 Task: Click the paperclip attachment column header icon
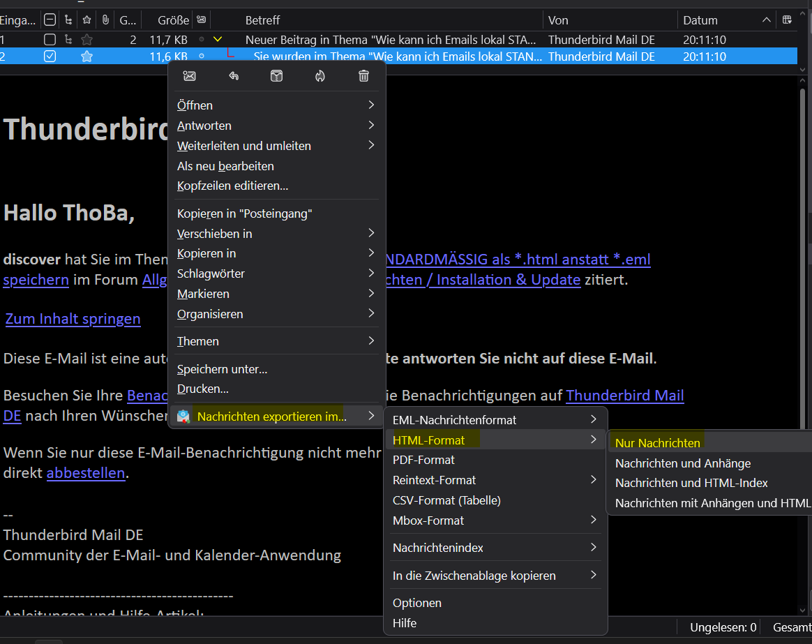[105, 20]
